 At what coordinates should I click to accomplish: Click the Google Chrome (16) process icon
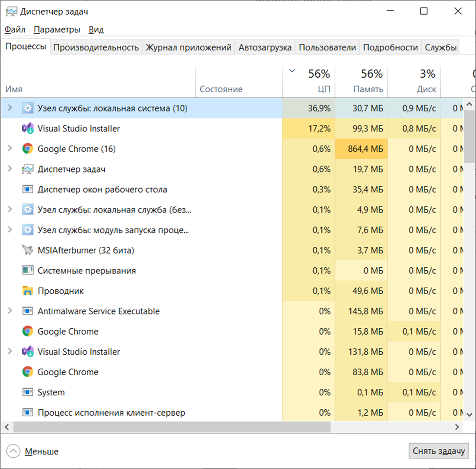point(27,149)
